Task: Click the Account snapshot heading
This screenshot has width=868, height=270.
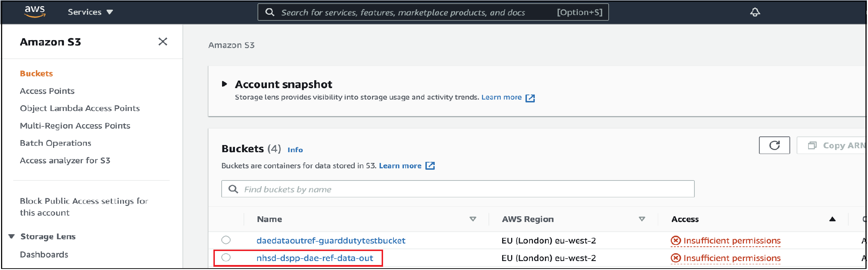Action: (284, 84)
